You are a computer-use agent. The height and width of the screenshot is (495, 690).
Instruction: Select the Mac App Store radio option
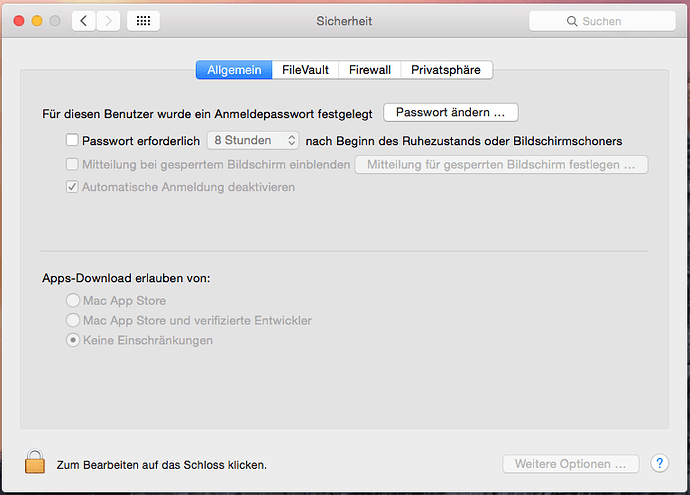[x=73, y=300]
